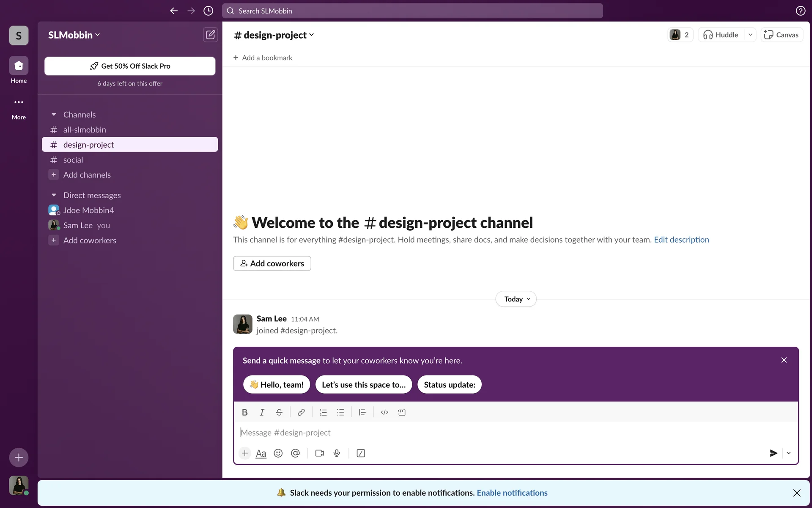Collapse the Channels section

tap(54, 115)
